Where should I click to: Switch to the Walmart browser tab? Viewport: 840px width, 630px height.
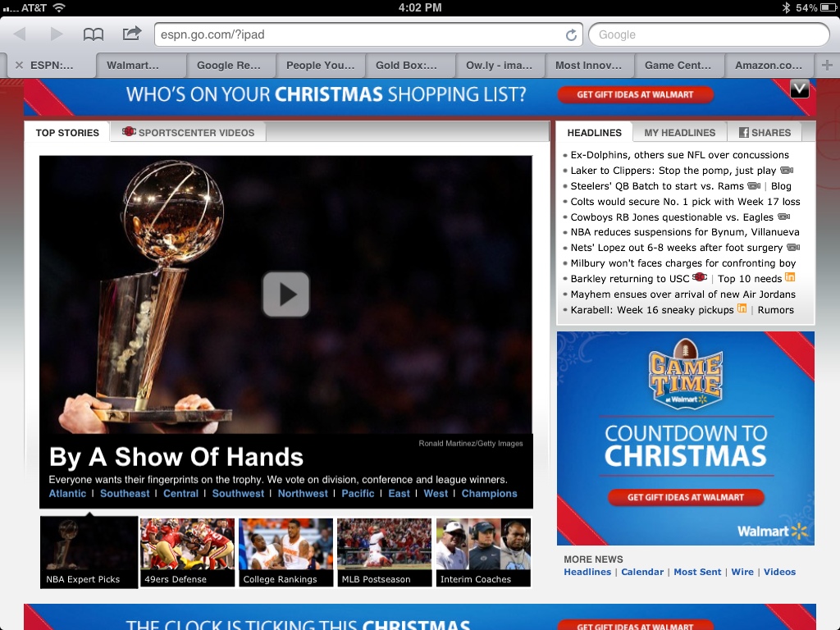point(141,66)
